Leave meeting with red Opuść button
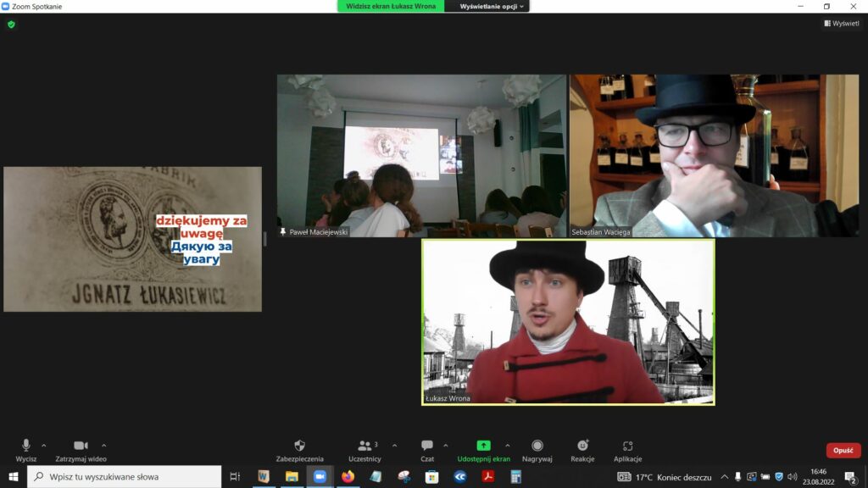 [x=843, y=451]
